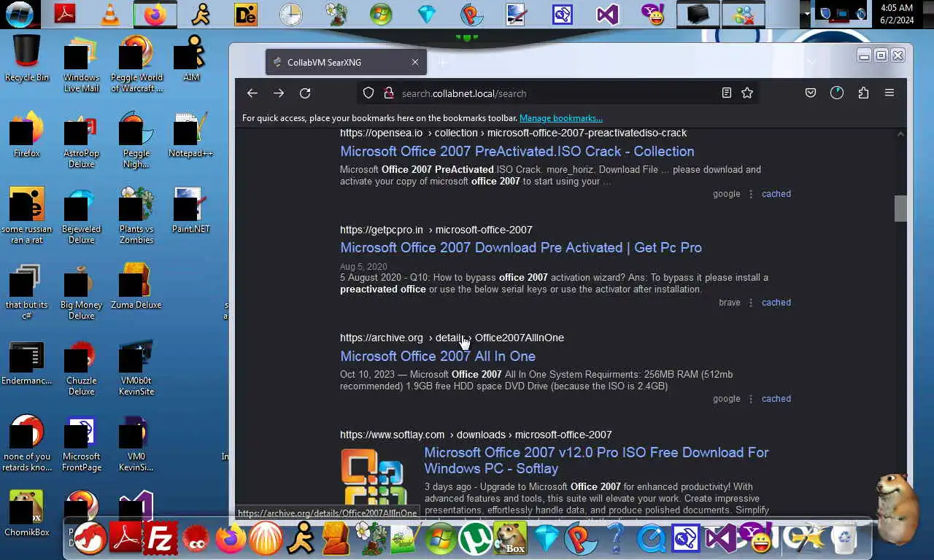Select the Plants vs Zombies desktop icon
This screenshot has width=934, height=560.
[x=136, y=215]
